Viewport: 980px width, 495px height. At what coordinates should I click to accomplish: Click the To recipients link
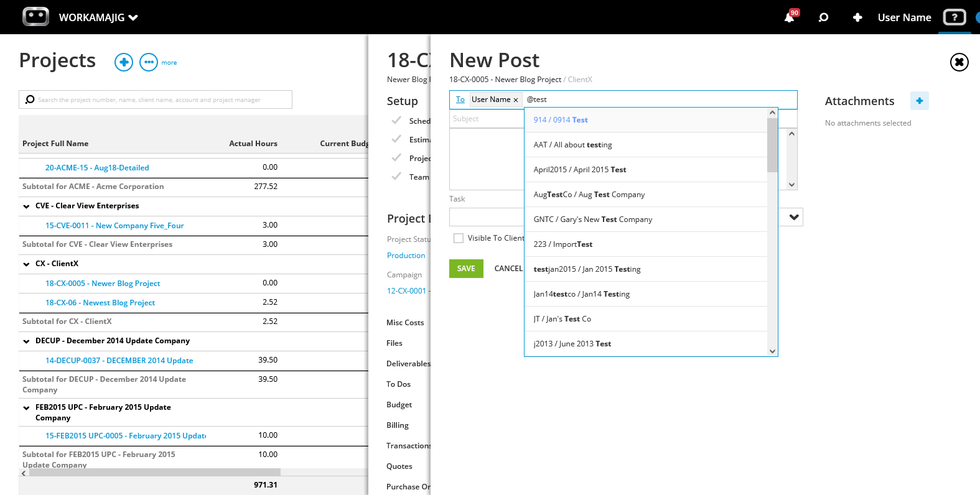(460, 99)
